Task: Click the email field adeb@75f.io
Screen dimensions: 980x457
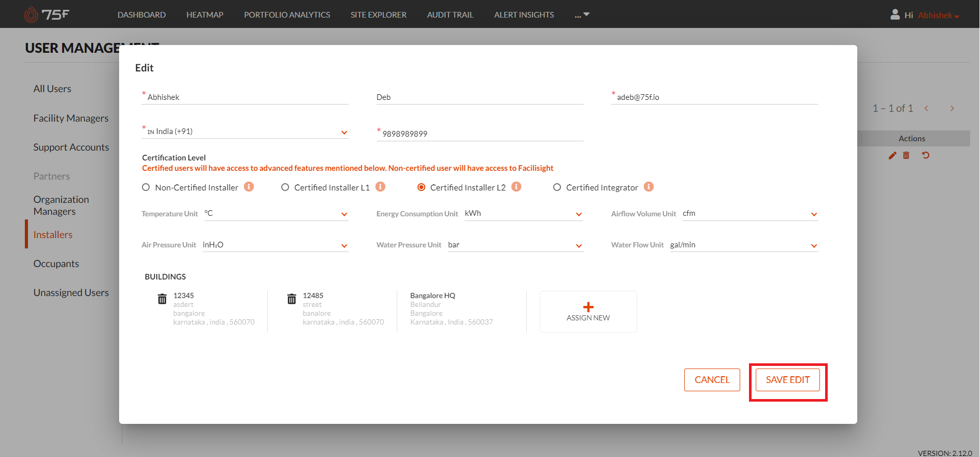Action: 714,97
